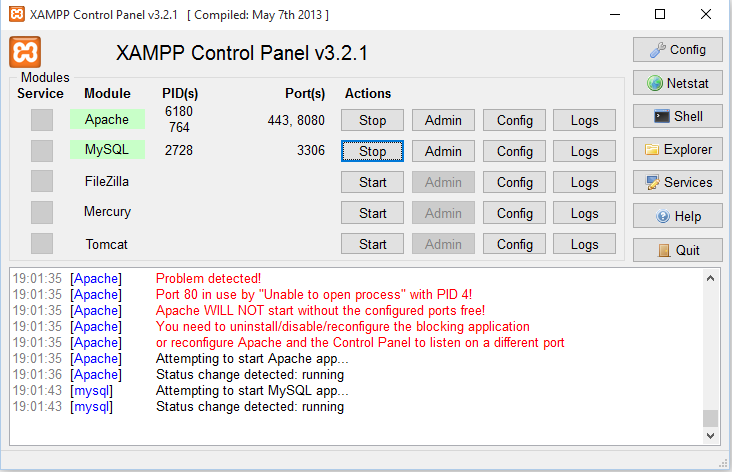Start the FileZilla module

click(372, 182)
